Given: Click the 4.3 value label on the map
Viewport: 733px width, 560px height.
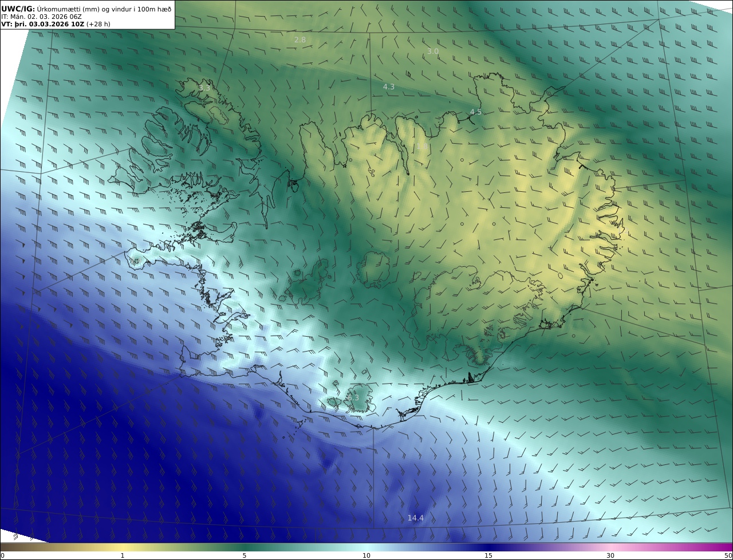Looking at the screenshot, I should pos(389,86).
